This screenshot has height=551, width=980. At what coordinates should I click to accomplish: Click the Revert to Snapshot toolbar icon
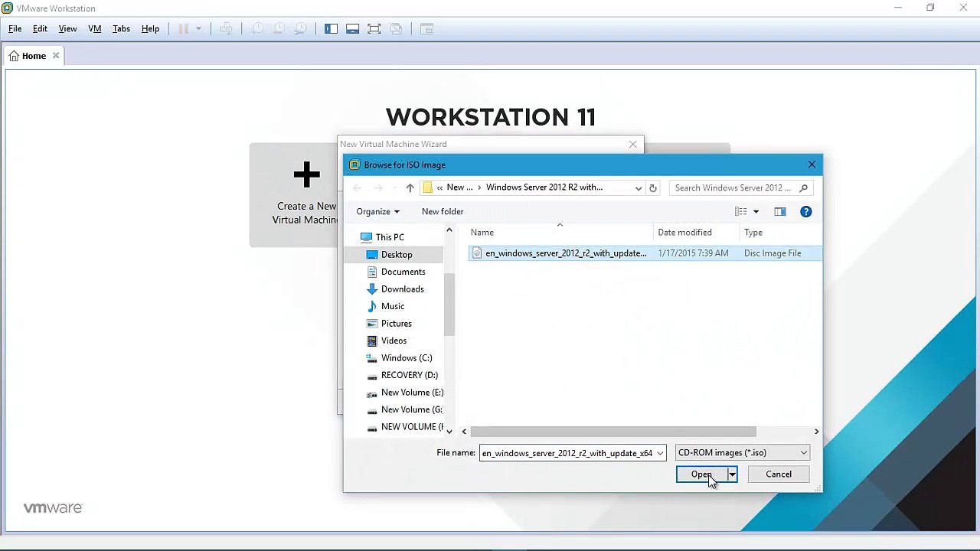coord(279,29)
